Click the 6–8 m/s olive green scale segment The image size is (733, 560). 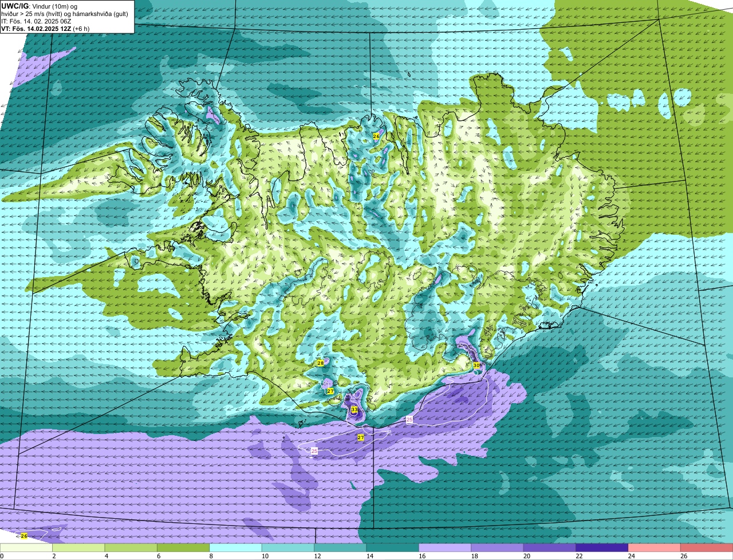pyautogui.click(x=183, y=548)
